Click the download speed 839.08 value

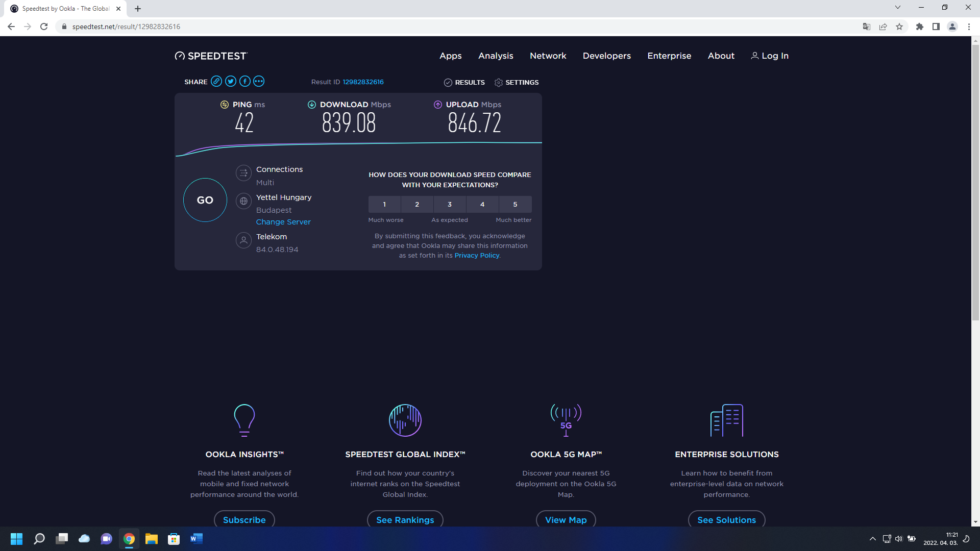(x=349, y=123)
